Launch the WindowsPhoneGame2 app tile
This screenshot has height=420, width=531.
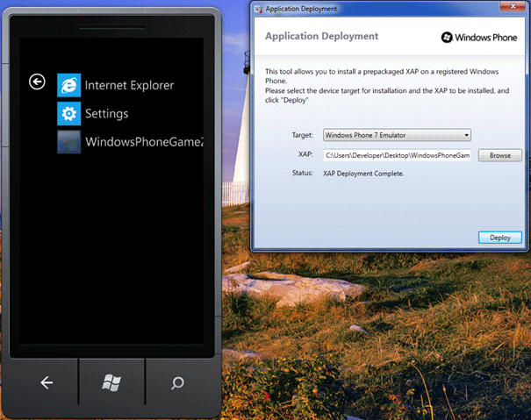pyautogui.click(x=68, y=142)
